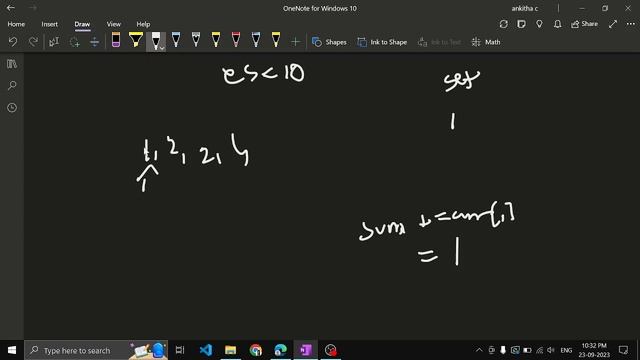Enter full screen mode with expand icon
640x360 pixels.
(x=613, y=24)
